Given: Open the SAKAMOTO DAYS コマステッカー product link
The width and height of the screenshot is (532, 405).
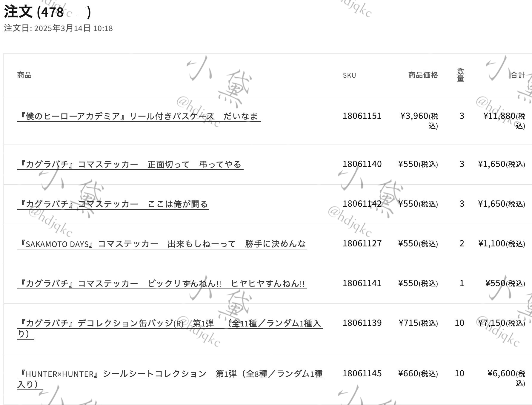Looking at the screenshot, I should [162, 244].
